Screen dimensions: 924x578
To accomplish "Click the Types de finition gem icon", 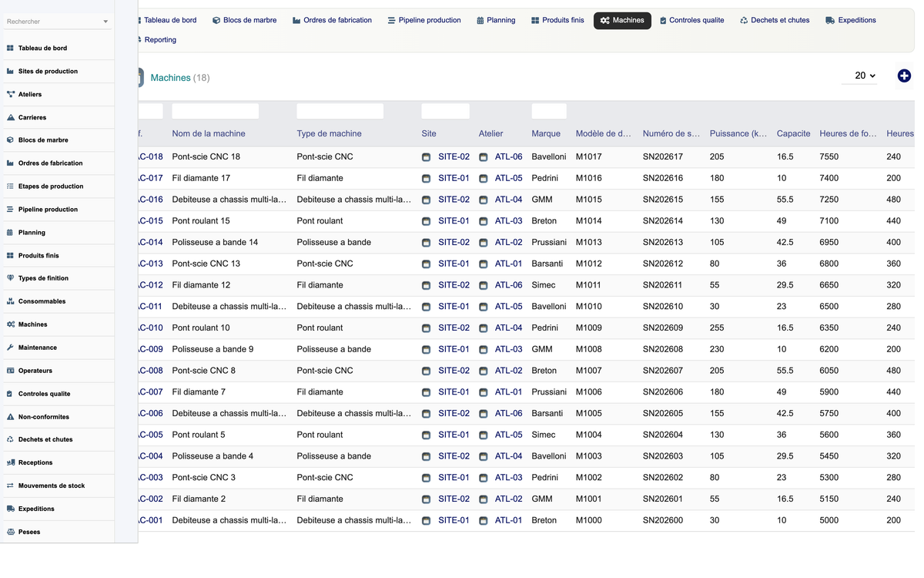I will (x=10, y=278).
